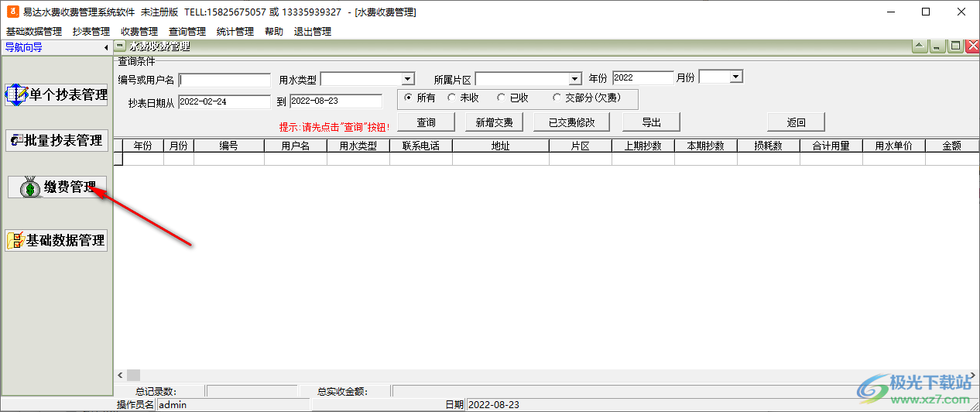Screen dimensions: 980x412
Task: Click the 水费收费管理 panel system icon
Action: [122, 46]
